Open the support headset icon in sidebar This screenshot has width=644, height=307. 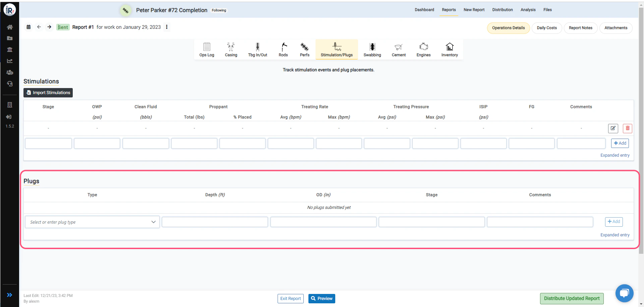[x=10, y=84]
